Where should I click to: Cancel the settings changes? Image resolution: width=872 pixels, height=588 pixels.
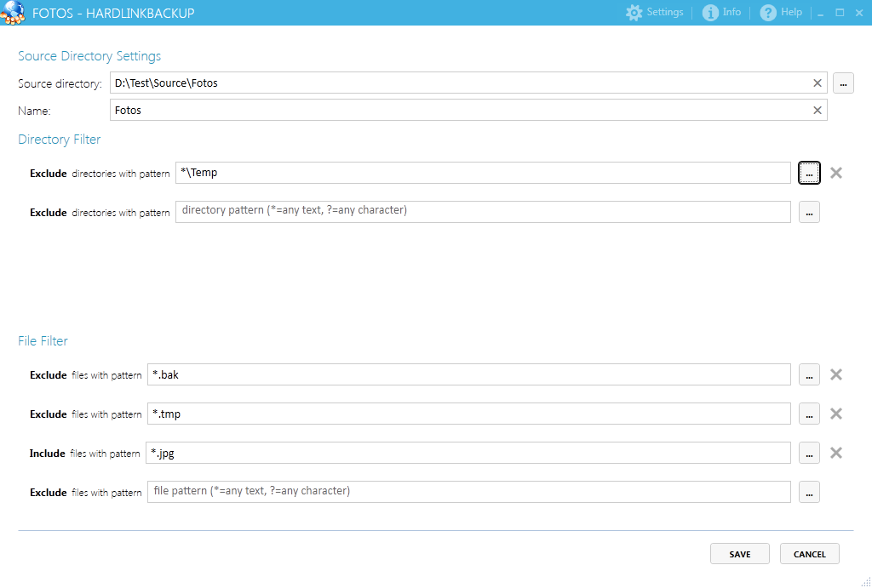[x=809, y=554]
